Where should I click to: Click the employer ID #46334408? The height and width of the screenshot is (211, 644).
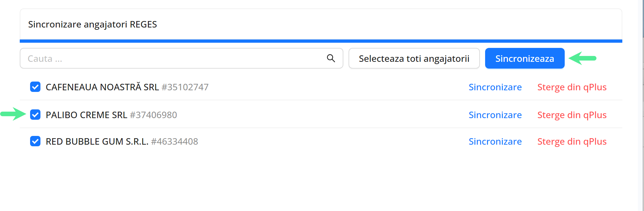174,141
